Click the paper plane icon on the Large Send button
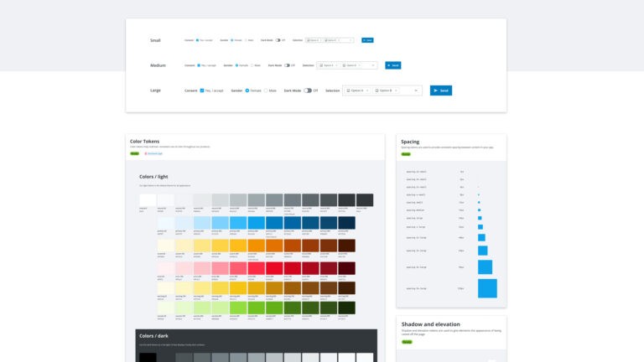The width and height of the screenshot is (644, 362). 435,90
